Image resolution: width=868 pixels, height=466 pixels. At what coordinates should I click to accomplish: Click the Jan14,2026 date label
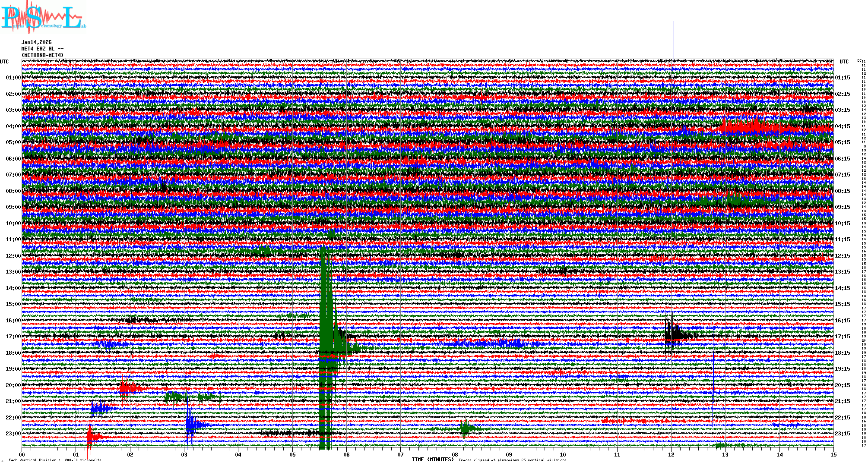(36, 42)
